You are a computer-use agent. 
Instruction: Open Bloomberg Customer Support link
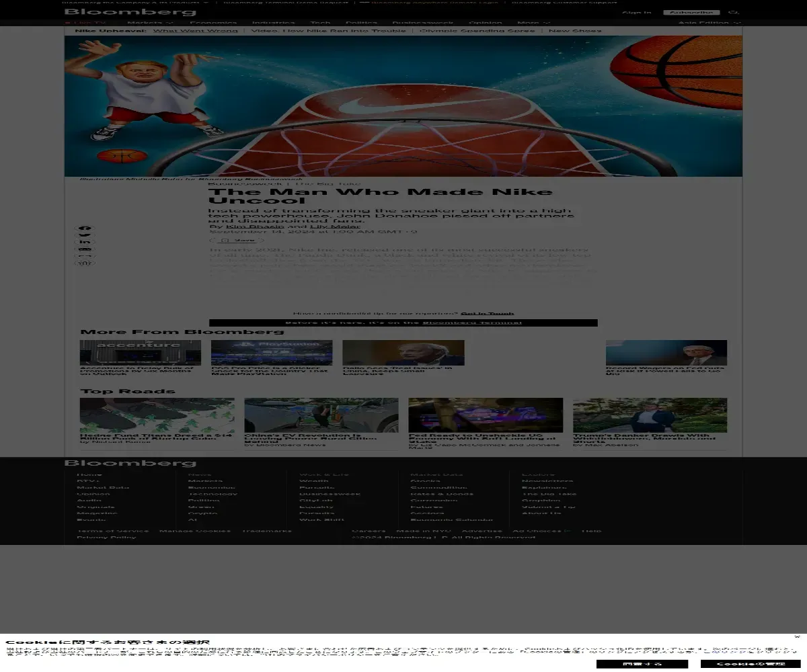[564, 3]
